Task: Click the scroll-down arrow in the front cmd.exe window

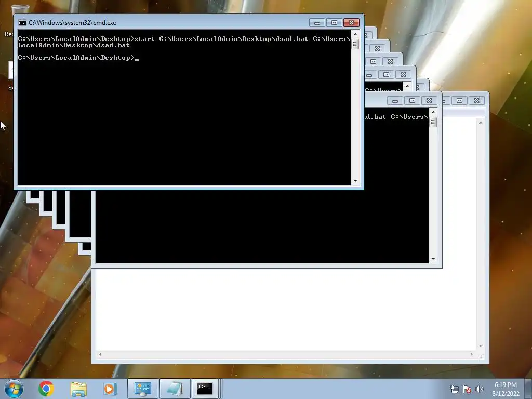Action: pyautogui.click(x=355, y=181)
